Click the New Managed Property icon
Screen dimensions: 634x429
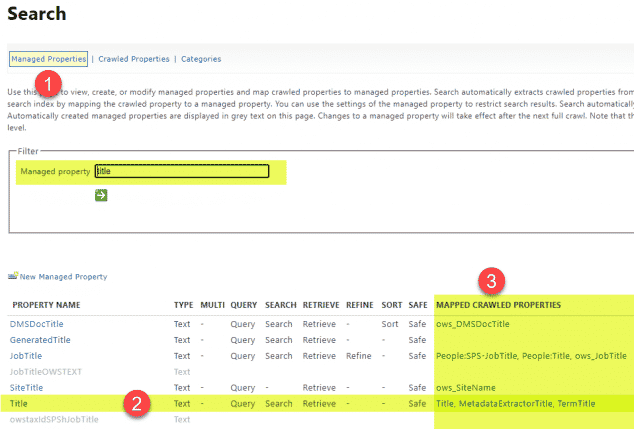13,276
